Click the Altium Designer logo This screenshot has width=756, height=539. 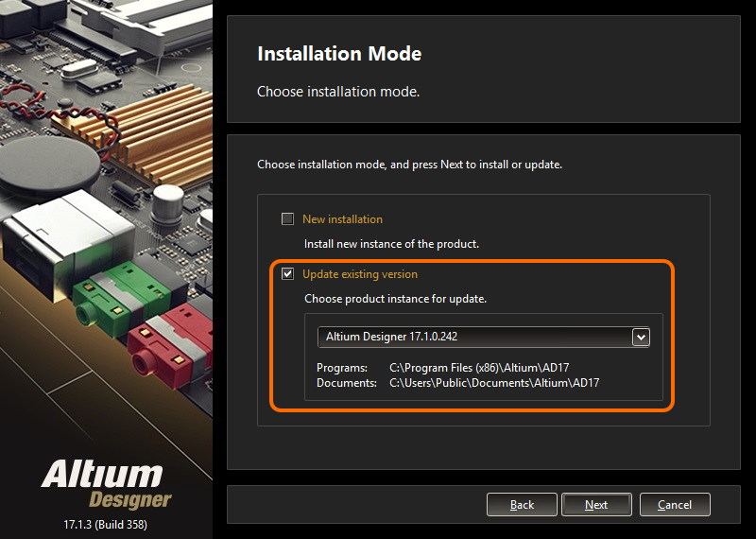(106, 481)
